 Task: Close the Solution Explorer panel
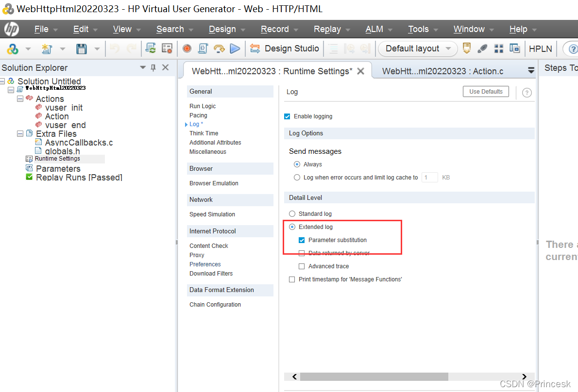[166, 67]
